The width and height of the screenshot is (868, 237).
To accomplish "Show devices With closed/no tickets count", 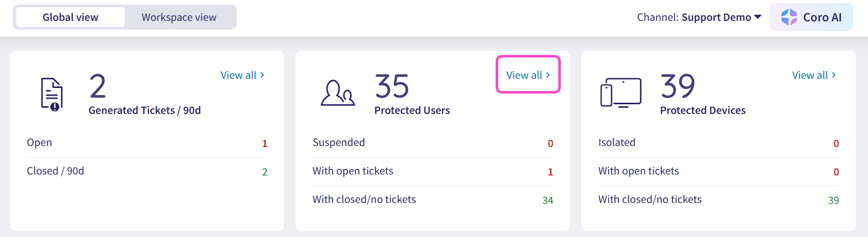I will (x=833, y=200).
